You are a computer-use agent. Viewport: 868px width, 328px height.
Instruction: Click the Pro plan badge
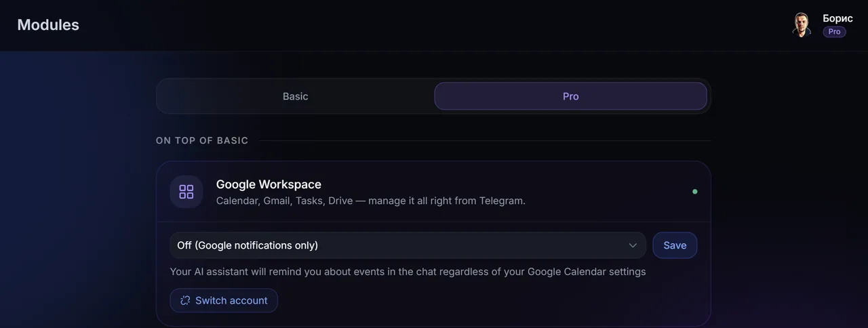pos(834,32)
